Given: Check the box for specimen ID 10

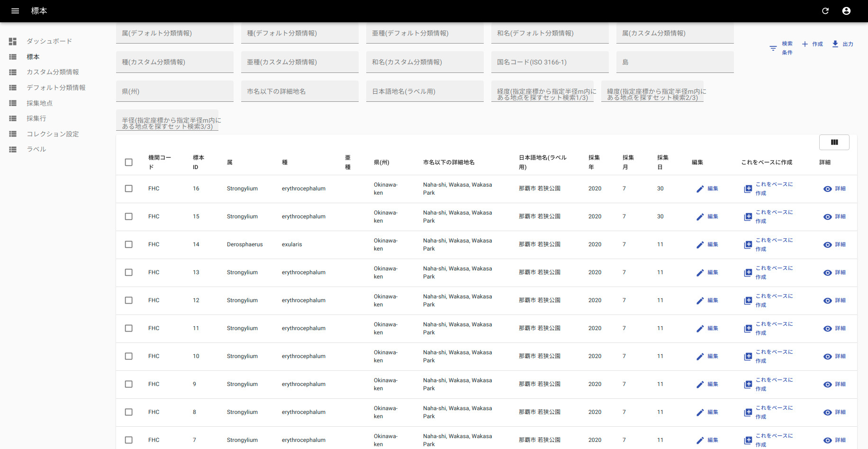Looking at the screenshot, I should click(x=128, y=356).
